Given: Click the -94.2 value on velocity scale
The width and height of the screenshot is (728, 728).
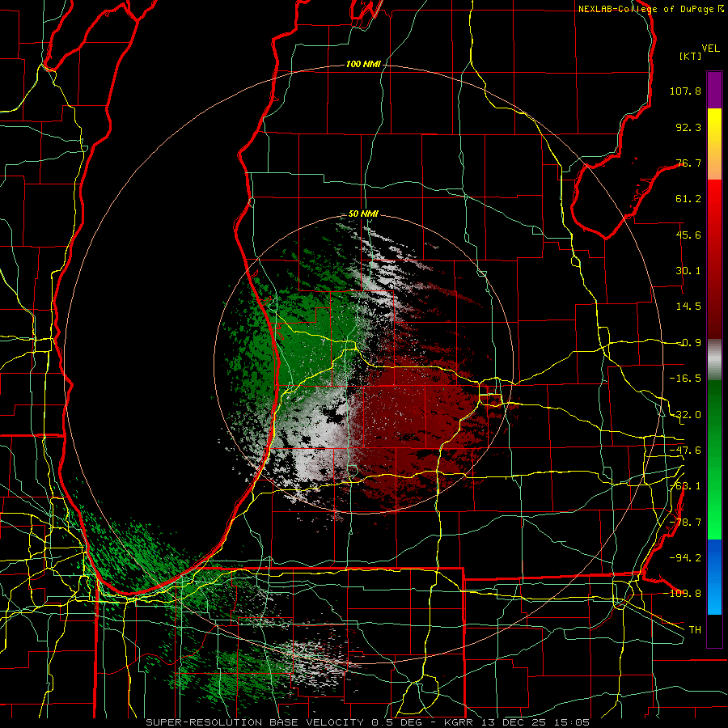Looking at the screenshot, I should (685, 558).
